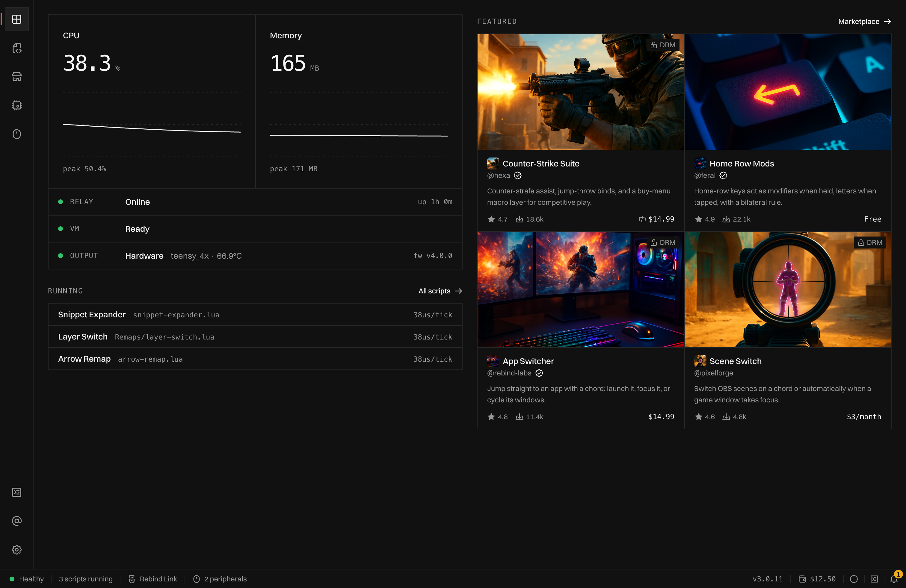Click the console icon in status bar

pyautogui.click(x=875, y=579)
